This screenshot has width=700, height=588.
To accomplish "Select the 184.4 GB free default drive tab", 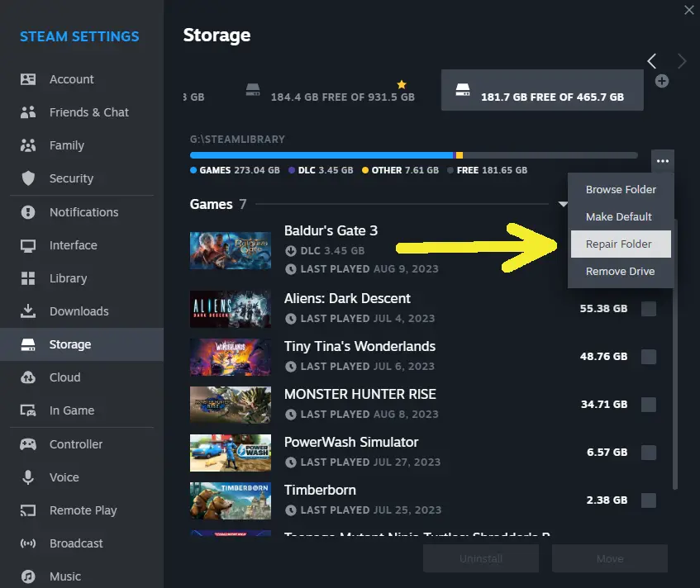I will click(332, 90).
